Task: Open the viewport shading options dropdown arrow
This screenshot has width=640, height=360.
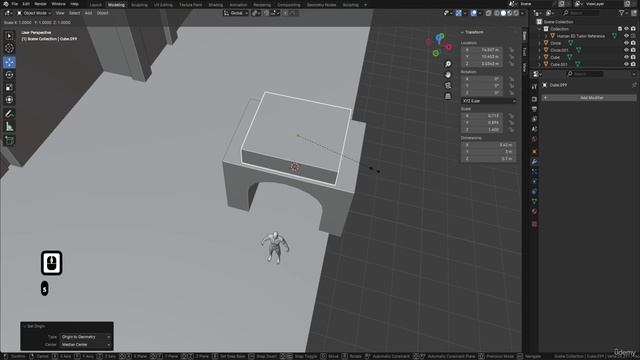Action: tap(522, 13)
